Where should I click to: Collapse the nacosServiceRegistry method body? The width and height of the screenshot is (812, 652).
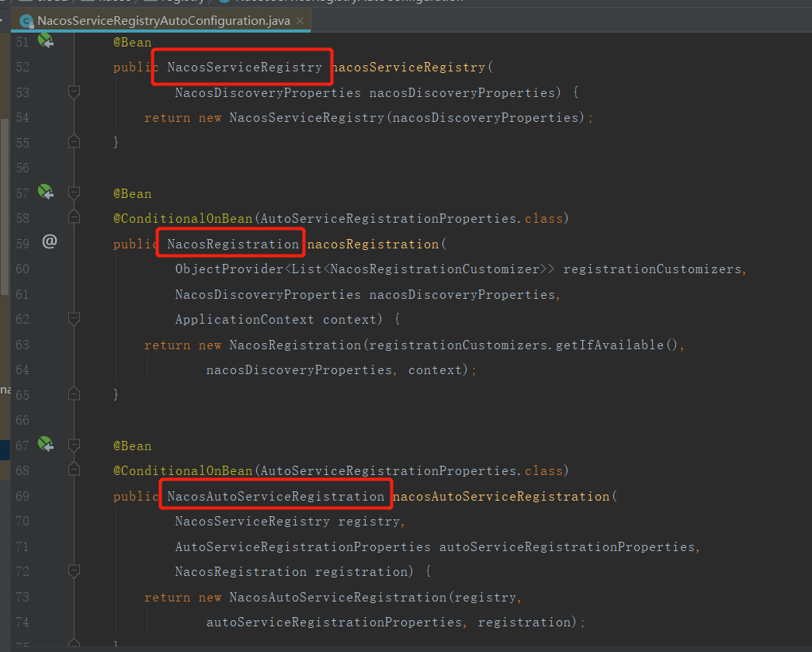coord(74,92)
